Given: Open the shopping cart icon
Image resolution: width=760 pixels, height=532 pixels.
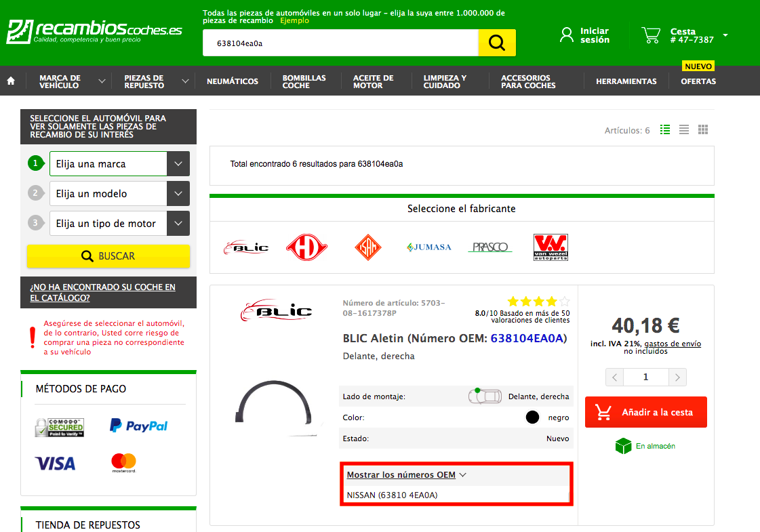Looking at the screenshot, I should [651, 35].
